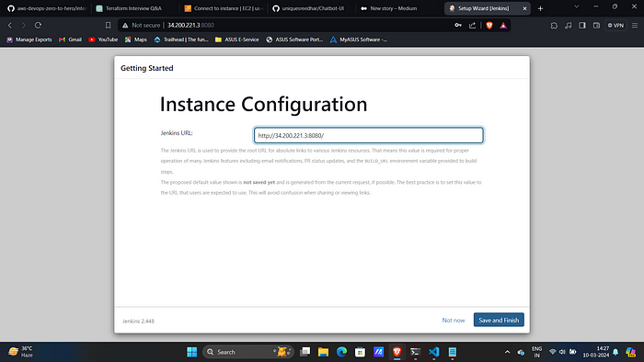Close the Setup Wizard Jenkins tab

(524, 8)
